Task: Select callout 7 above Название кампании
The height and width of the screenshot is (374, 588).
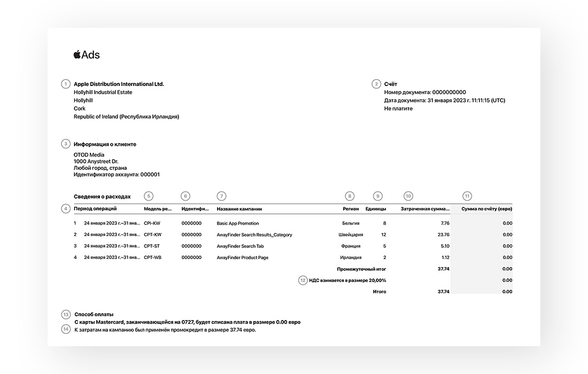Action: (x=221, y=196)
